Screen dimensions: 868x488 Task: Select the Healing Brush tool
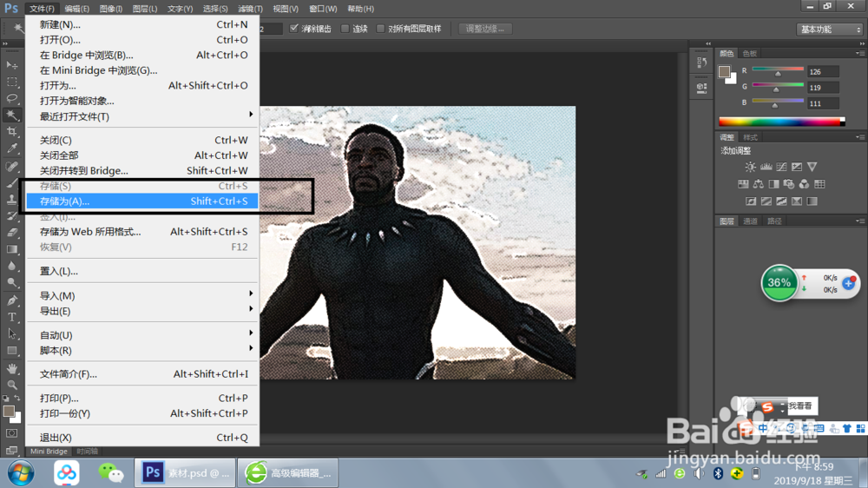pos(11,166)
